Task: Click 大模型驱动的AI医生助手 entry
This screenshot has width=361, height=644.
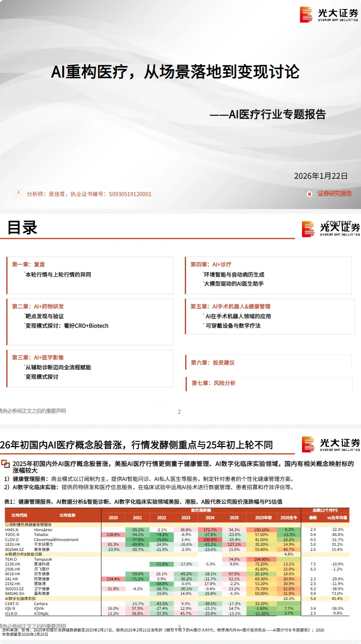Action: [x=234, y=284]
